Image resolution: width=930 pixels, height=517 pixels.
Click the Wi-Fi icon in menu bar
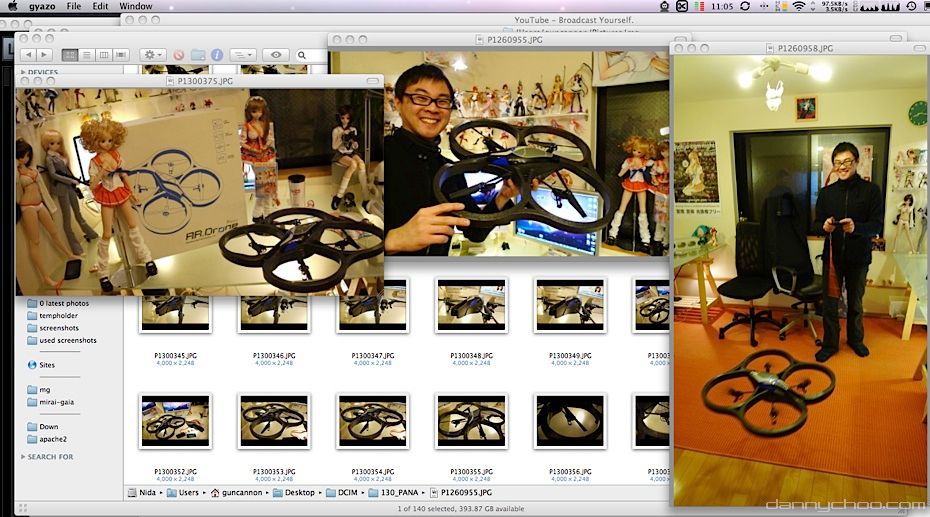point(799,6)
